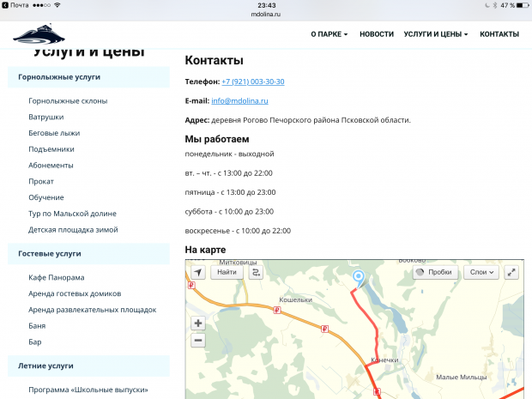The image size is (532, 399).
Task: Open the Слои layers dropdown
Action: coord(482,272)
